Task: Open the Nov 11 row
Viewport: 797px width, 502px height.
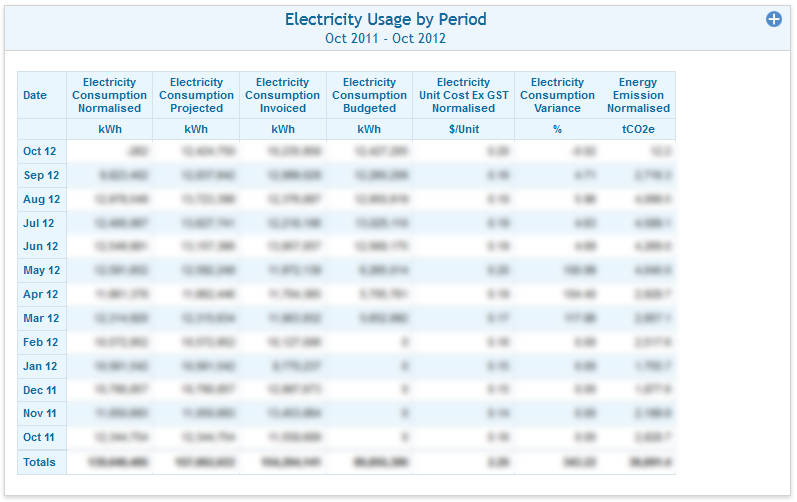Action: [x=41, y=414]
